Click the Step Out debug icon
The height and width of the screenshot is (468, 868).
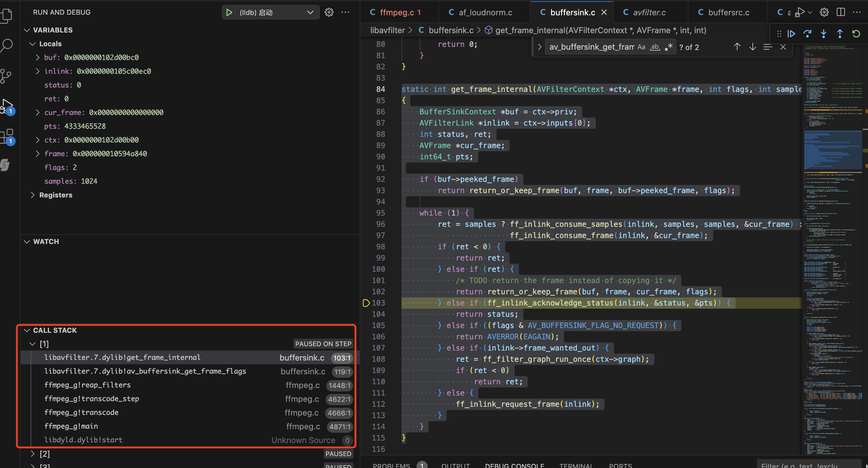(839, 34)
